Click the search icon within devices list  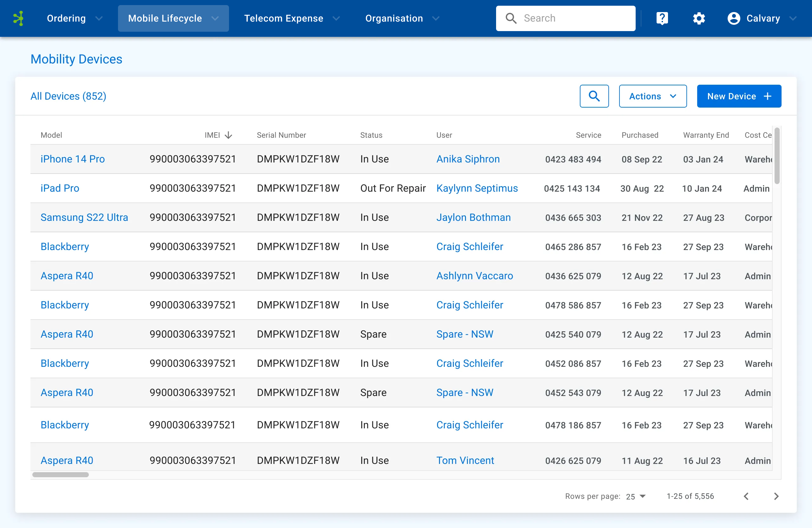point(594,96)
